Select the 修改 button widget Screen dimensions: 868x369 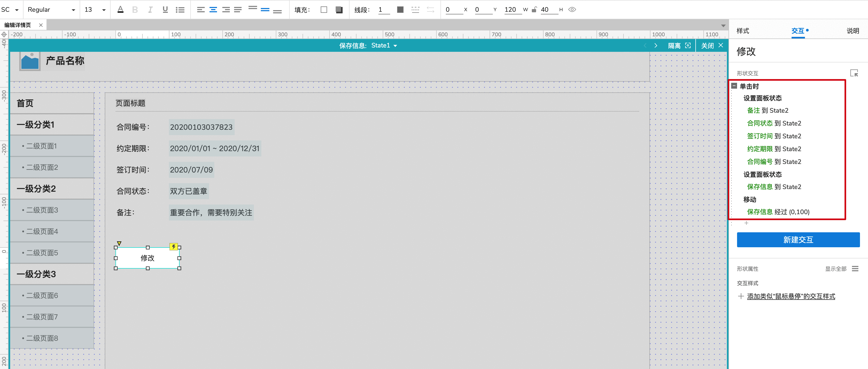point(147,258)
